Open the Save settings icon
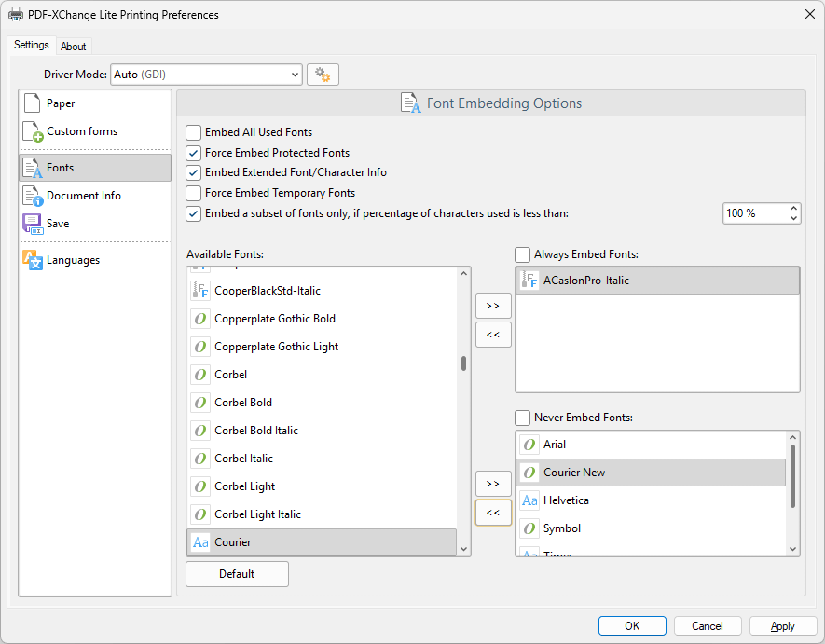 coord(33,224)
